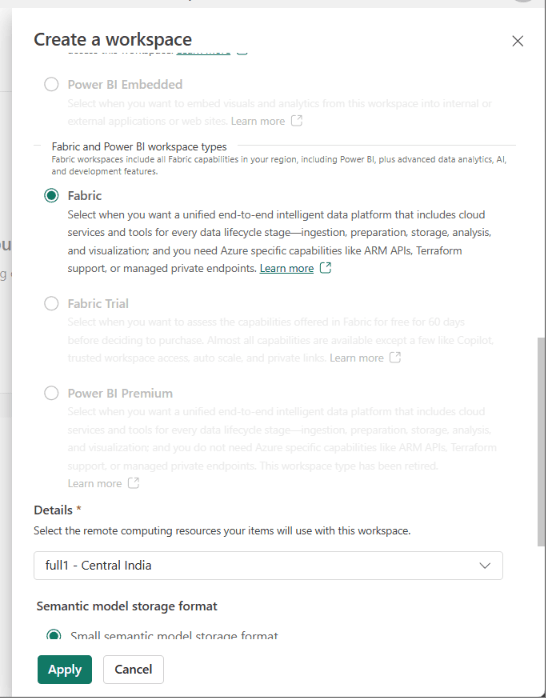The height and width of the screenshot is (698, 546).
Task: Cancel workspace creation
Action: click(133, 669)
